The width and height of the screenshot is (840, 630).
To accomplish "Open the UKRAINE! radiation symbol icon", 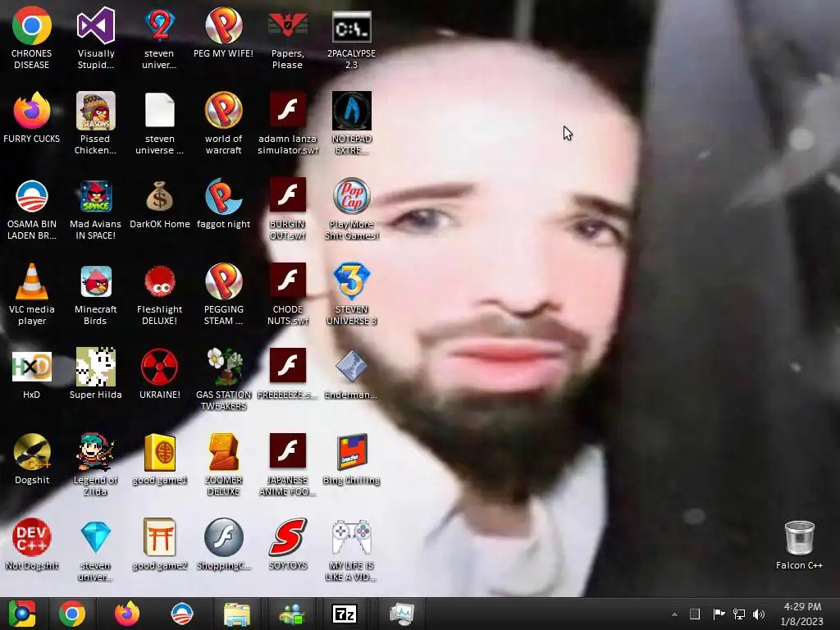I will pyautogui.click(x=160, y=367).
